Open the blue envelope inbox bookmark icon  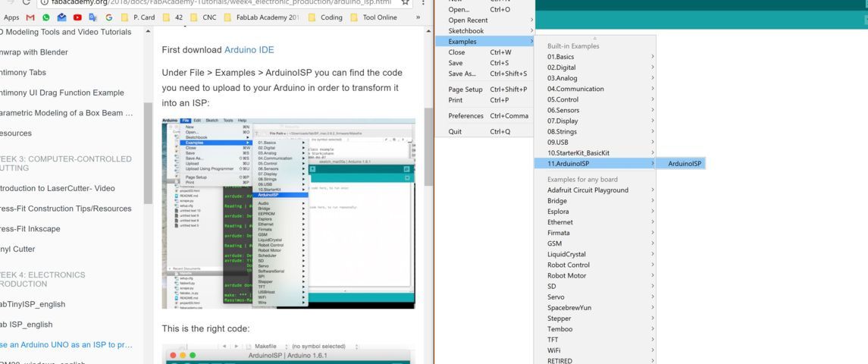click(x=61, y=17)
